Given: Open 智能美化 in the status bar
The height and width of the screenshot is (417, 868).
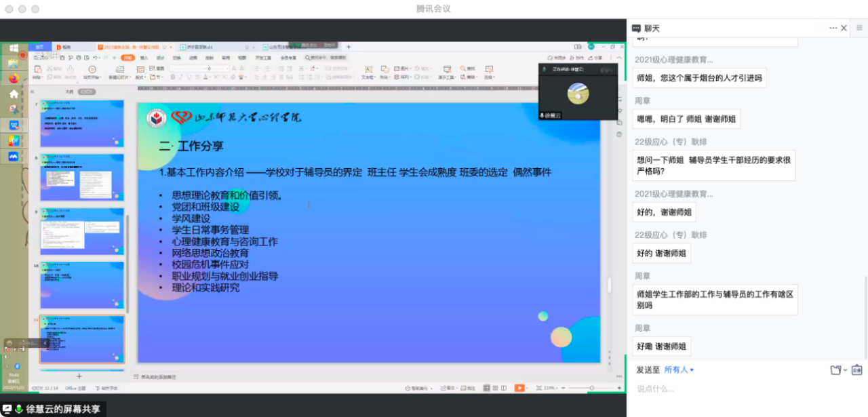Looking at the screenshot, I should pyautogui.click(x=418, y=388).
